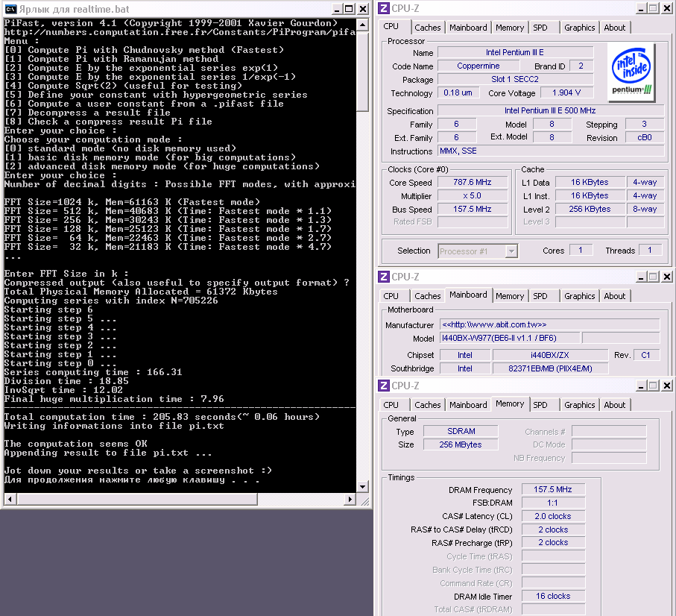Select SPD tab in middle CPU-Z window
Image resolution: width=676 pixels, height=616 pixels.
(540, 296)
